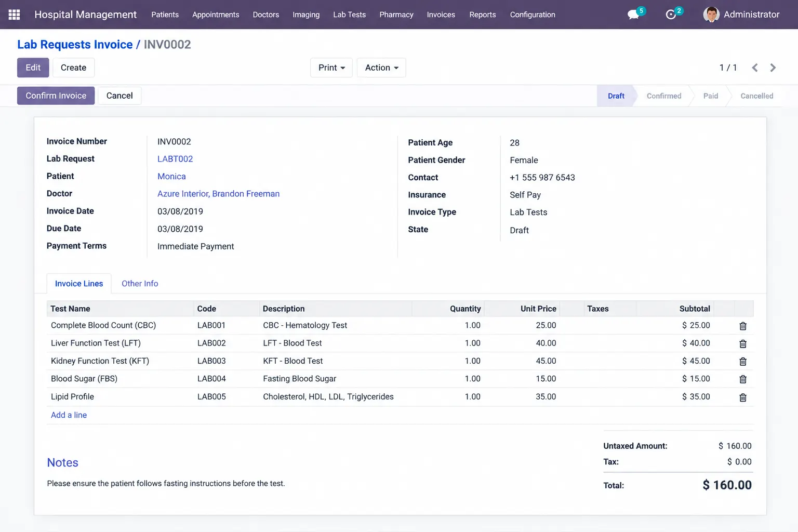
Task: Delete the Liver Function Test line
Action: coord(743,343)
